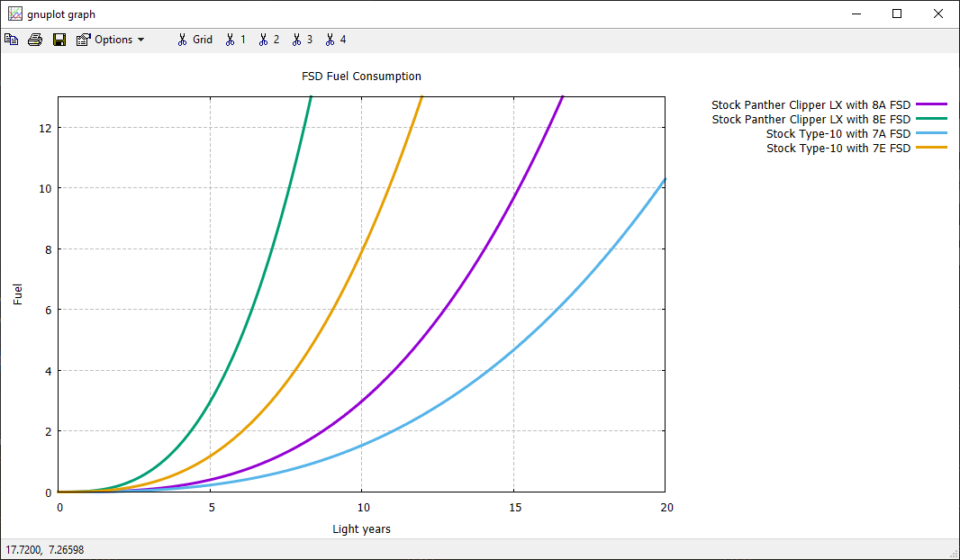The height and width of the screenshot is (560, 960).
Task: Toggle visibility of plot 4
Action: (x=336, y=40)
